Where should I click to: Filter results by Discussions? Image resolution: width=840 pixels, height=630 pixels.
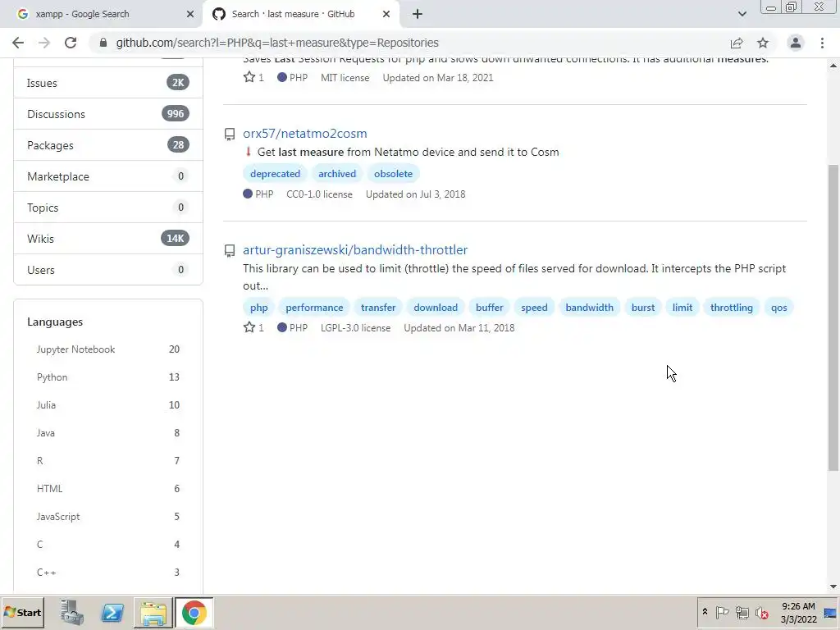[x=108, y=113]
